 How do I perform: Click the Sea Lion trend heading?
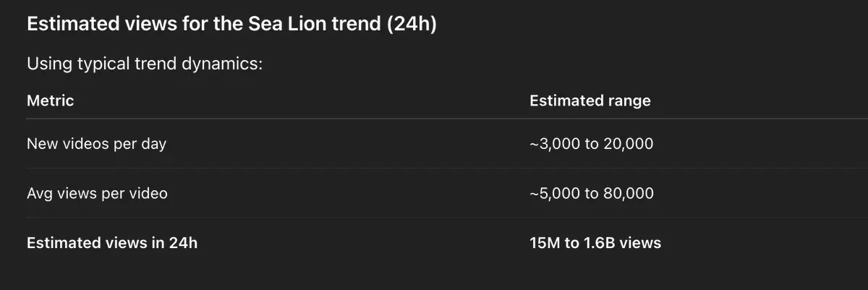point(231,24)
